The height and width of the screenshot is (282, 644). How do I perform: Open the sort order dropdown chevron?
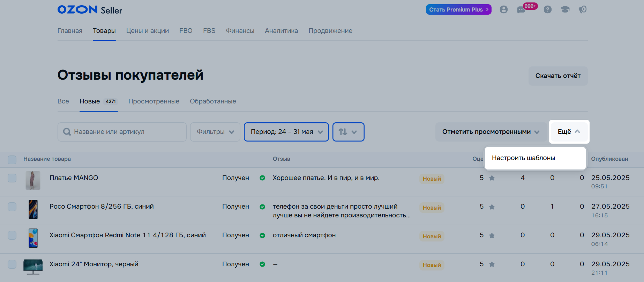(354, 132)
